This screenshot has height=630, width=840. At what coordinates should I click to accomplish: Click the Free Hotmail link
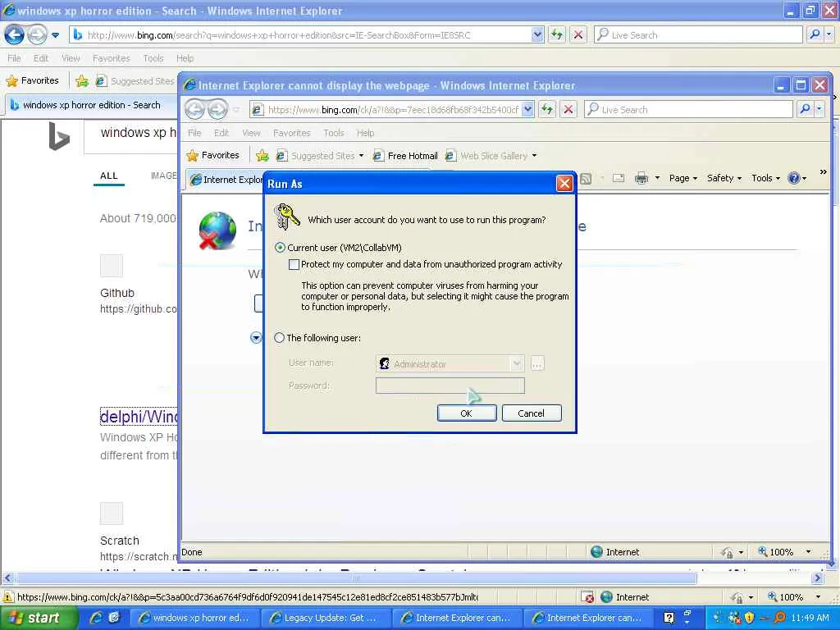(x=405, y=155)
